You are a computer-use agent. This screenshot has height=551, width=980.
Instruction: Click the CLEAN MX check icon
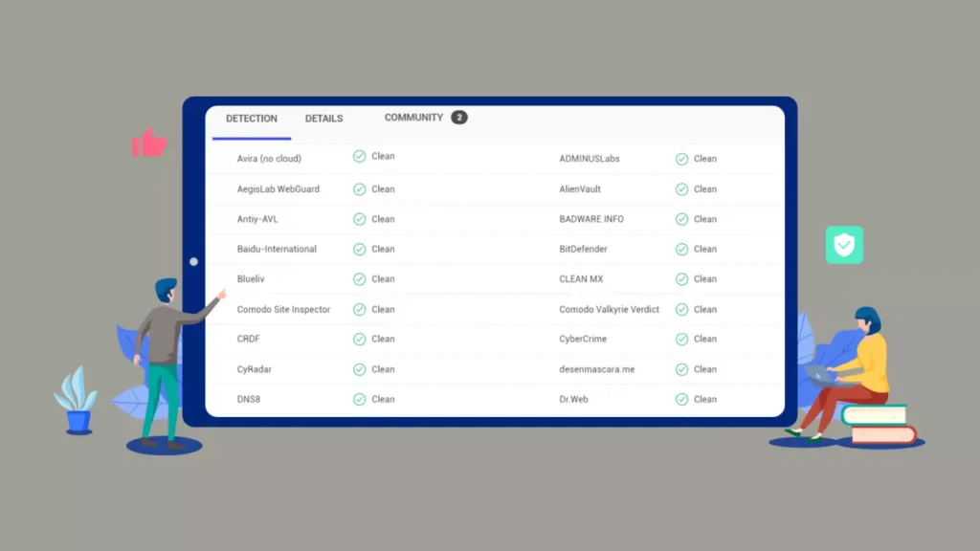[x=681, y=279]
